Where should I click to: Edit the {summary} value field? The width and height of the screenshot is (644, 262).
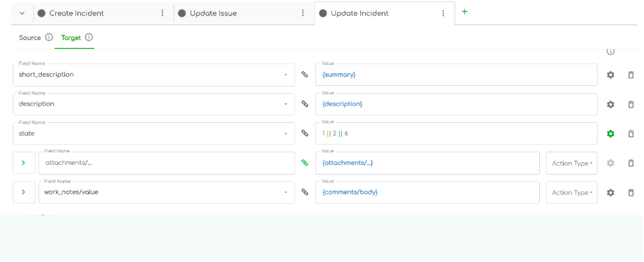(x=457, y=75)
